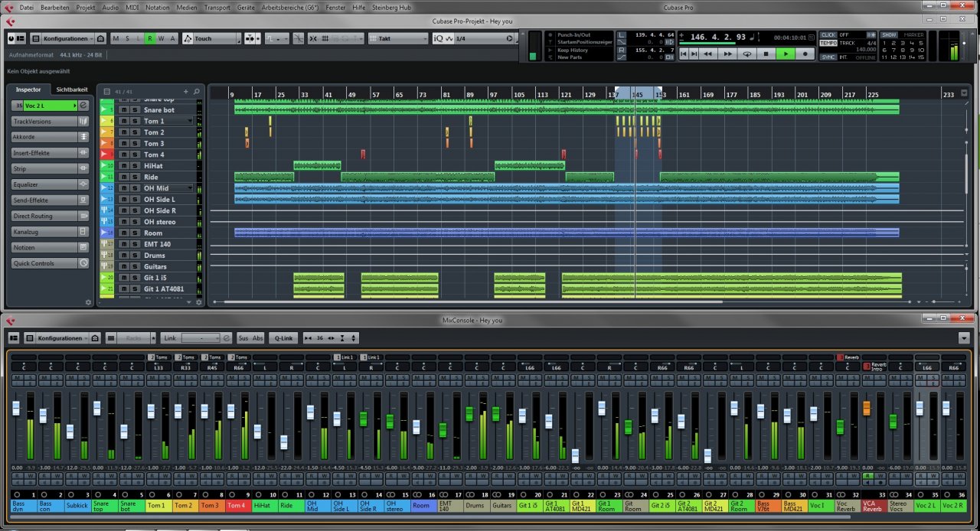The height and width of the screenshot is (531, 980).
Task: Switch to the Sichtbarkeit tab
Action: pyautogui.click(x=71, y=90)
